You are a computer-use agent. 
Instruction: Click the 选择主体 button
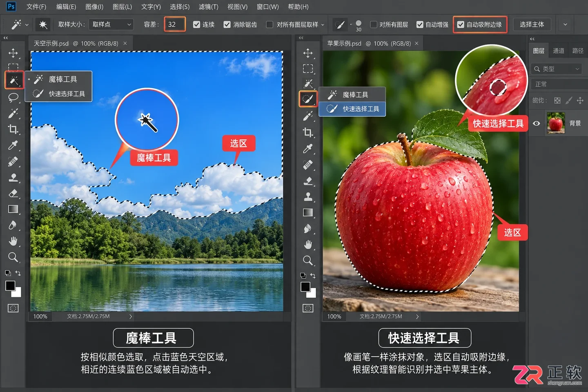click(532, 24)
